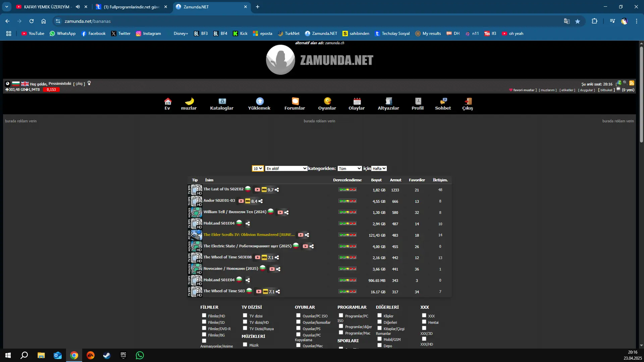644x362 pixels.
Task: Open the Sohbet chat icon
Action: tap(443, 101)
